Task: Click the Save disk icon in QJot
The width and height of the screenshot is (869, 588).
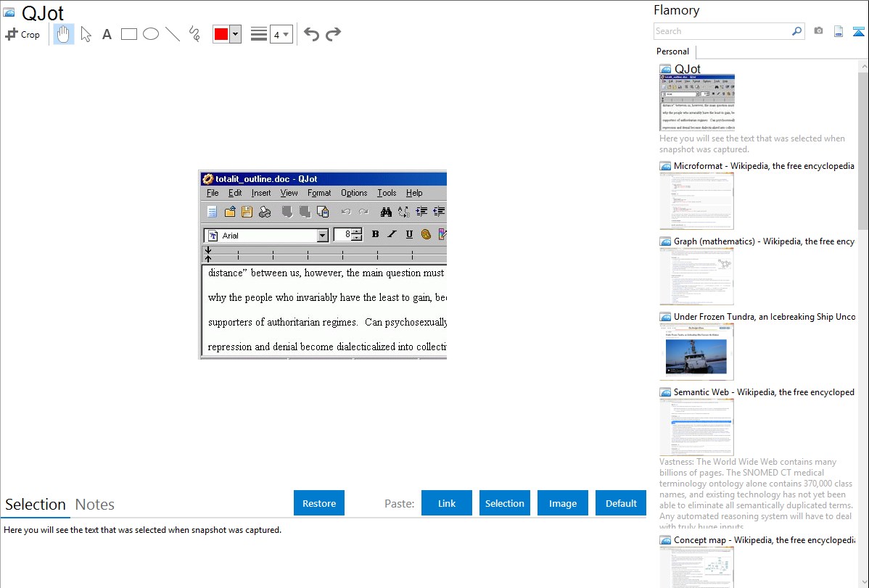Action: [247, 211]
